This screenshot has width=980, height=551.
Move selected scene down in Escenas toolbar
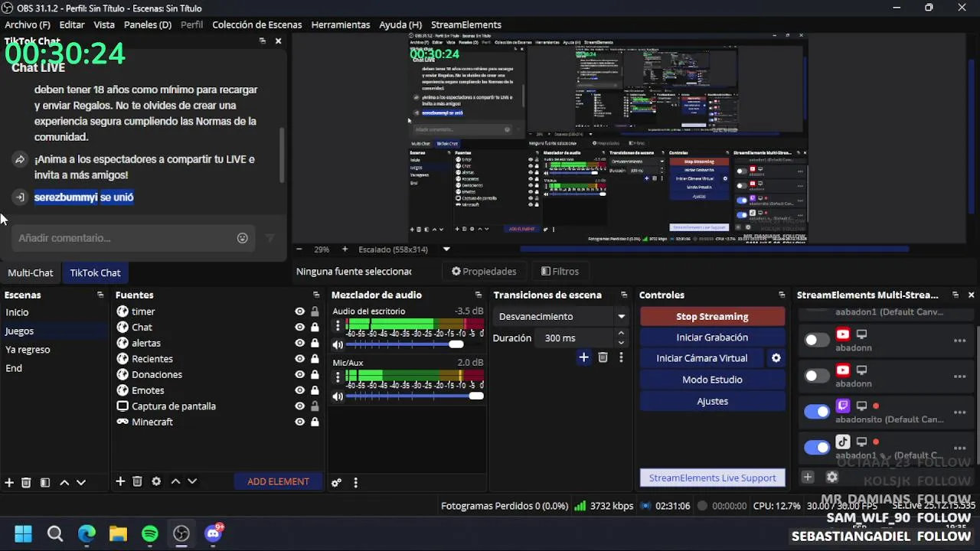click(81, 482)
